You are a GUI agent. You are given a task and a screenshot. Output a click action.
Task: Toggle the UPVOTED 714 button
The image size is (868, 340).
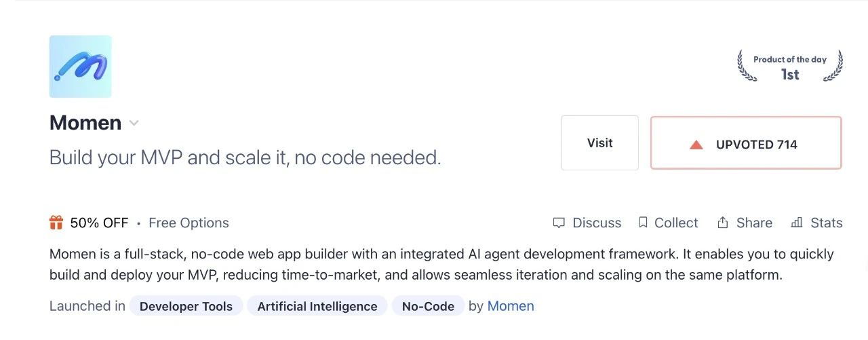(746, 143)
